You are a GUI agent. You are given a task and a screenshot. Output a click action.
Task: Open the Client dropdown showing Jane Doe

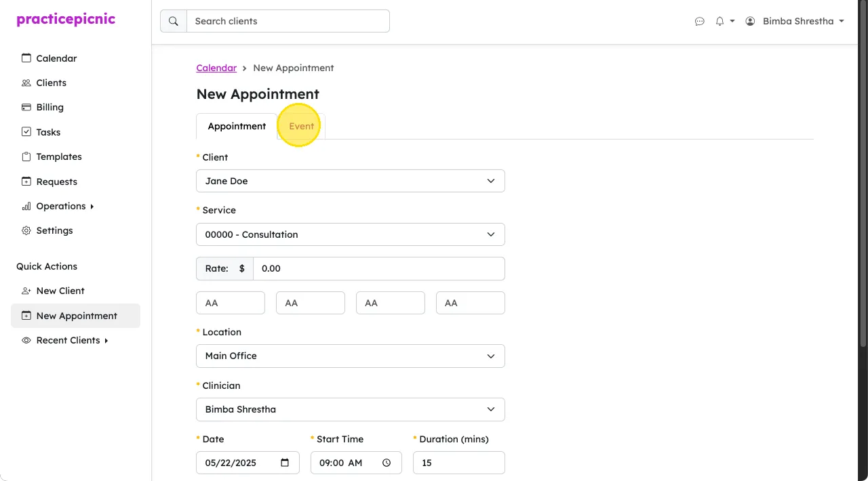point(351,181)
